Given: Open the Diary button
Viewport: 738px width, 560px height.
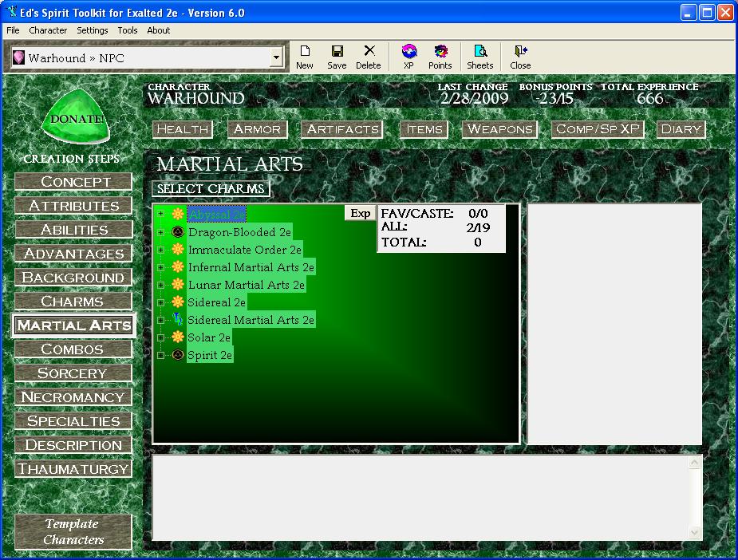Looking at the screenshot, I should [681, 129].
